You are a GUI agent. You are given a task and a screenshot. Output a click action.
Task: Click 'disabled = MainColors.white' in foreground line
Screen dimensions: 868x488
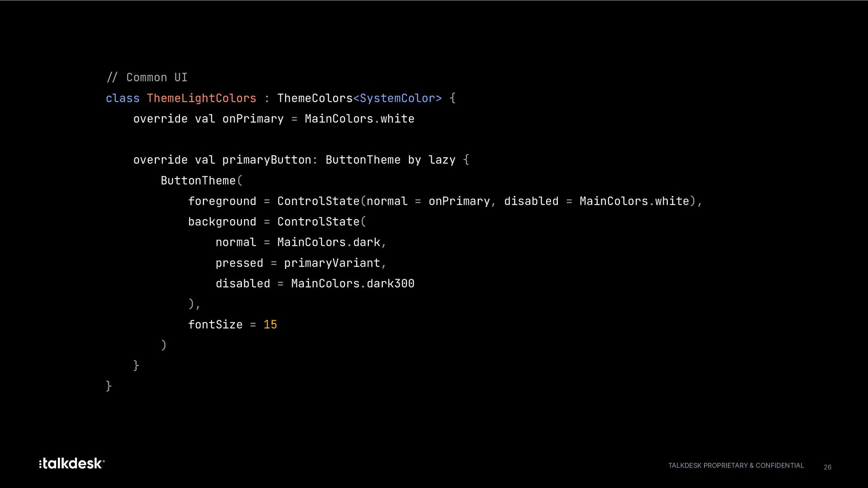coord(597,202)
